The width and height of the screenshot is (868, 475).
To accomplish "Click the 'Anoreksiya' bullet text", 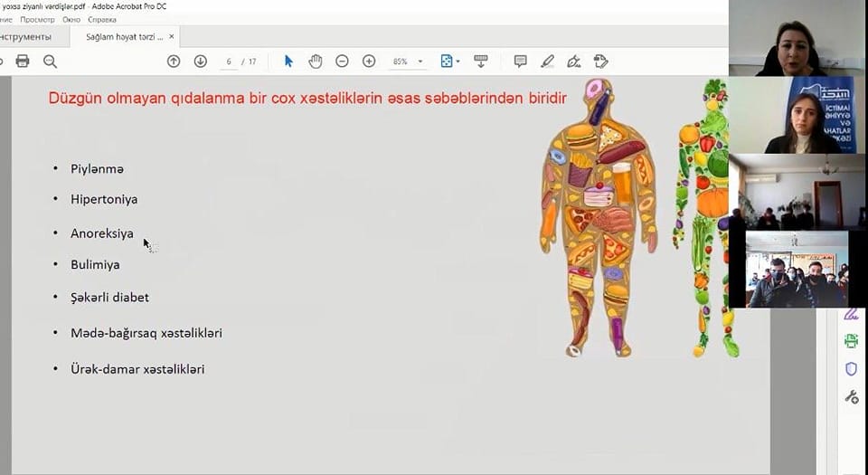I will click(102, 233).
